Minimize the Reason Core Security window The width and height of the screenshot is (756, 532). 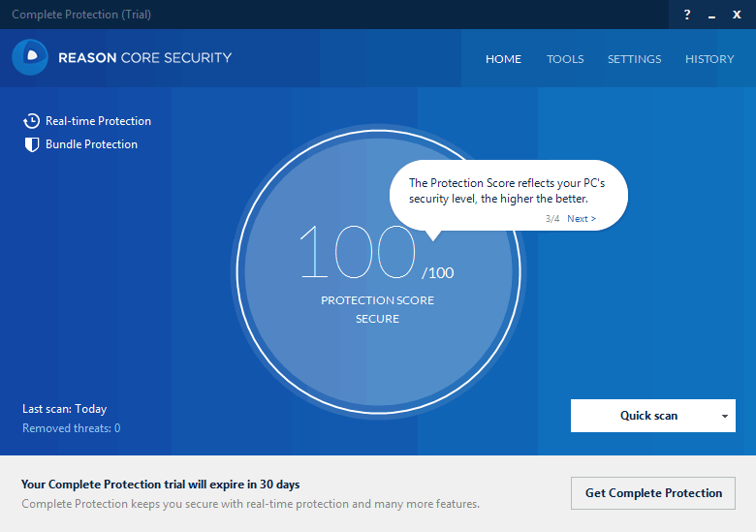711,16
